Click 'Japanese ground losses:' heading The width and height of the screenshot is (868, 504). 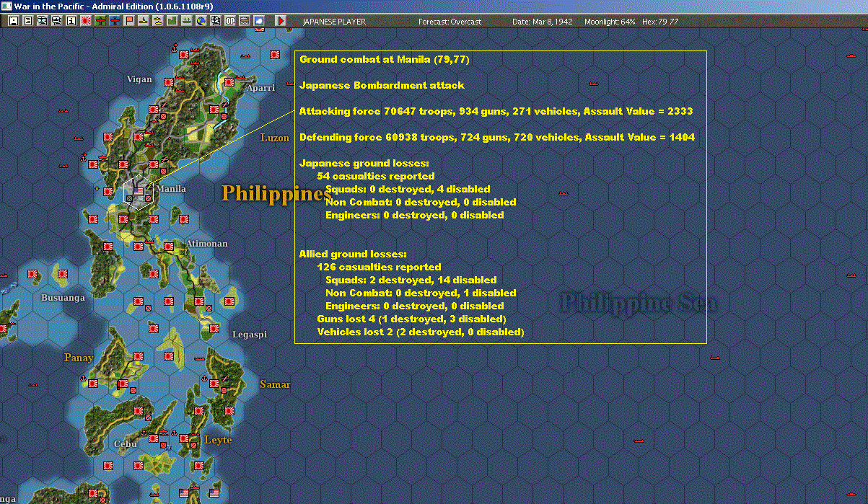(x=364, y=163)
